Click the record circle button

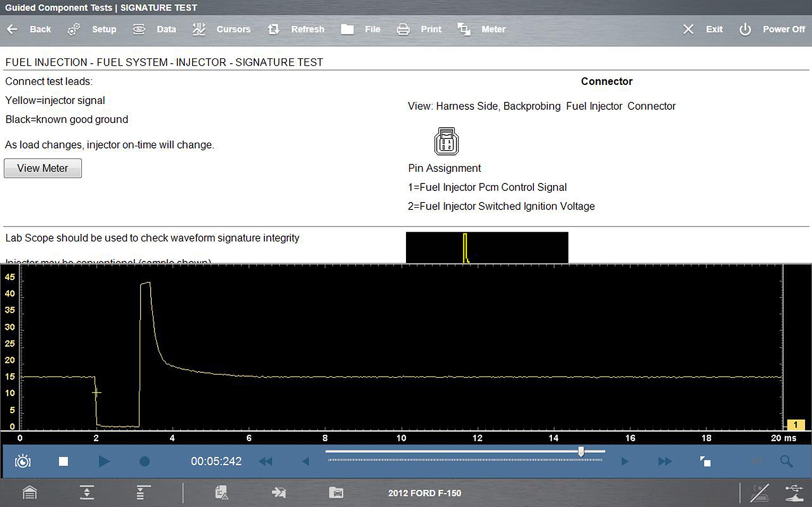point(144,461)
